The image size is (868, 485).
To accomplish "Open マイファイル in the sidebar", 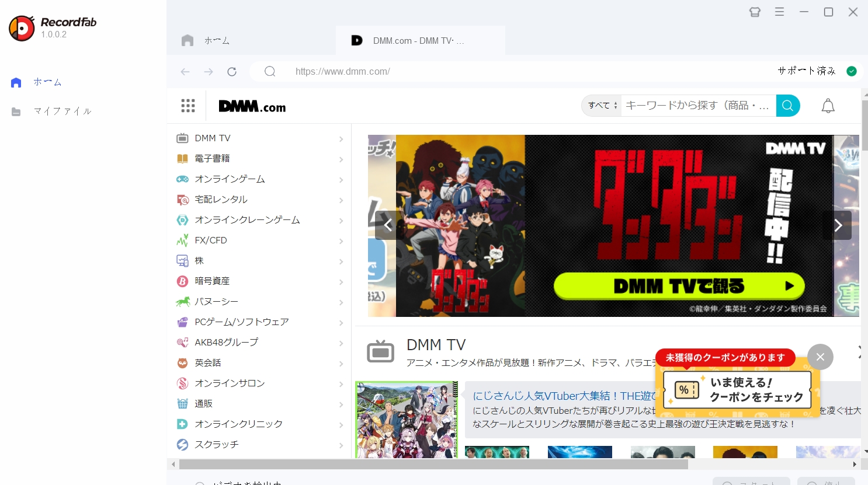I will coord(51,111).
